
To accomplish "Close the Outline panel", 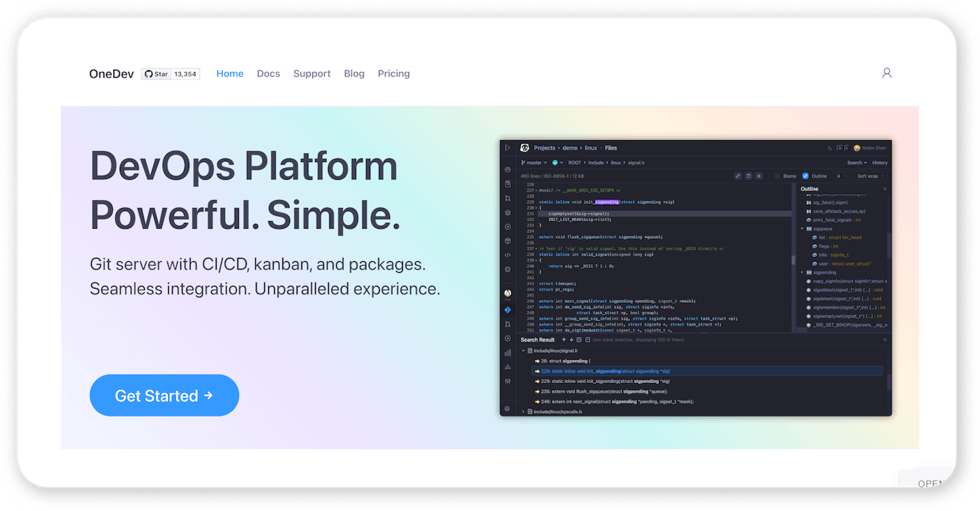I will click(885, 188).
